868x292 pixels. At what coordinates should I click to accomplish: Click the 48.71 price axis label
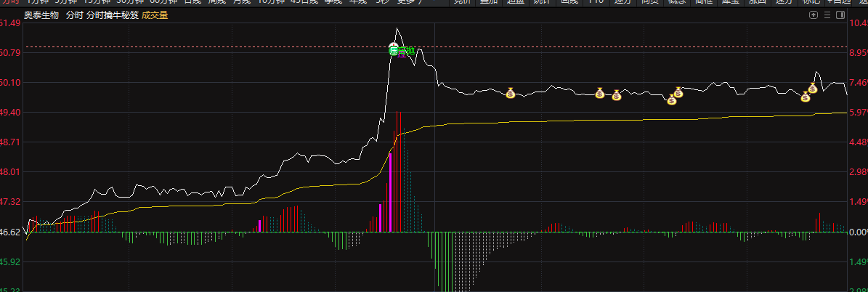pos(10,142)
